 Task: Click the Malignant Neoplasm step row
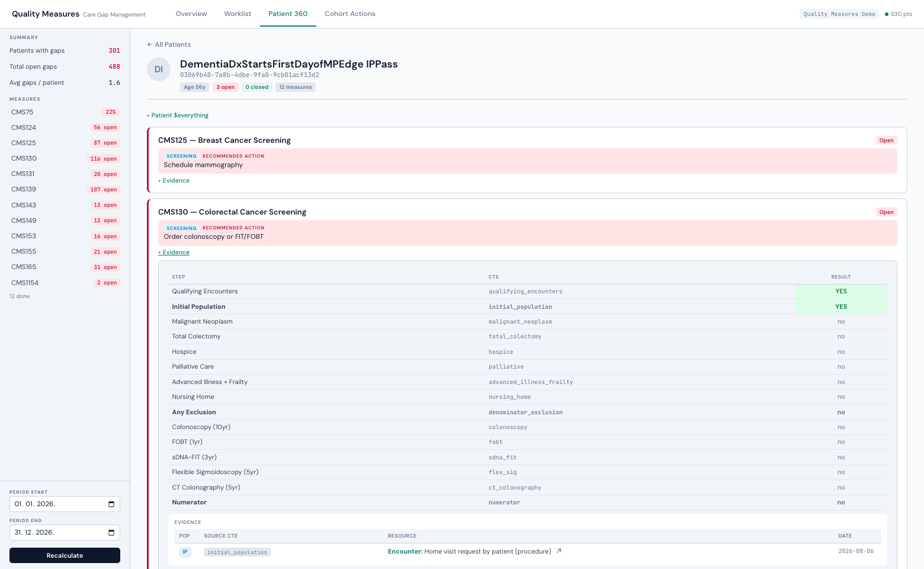(x=528, y=322)
